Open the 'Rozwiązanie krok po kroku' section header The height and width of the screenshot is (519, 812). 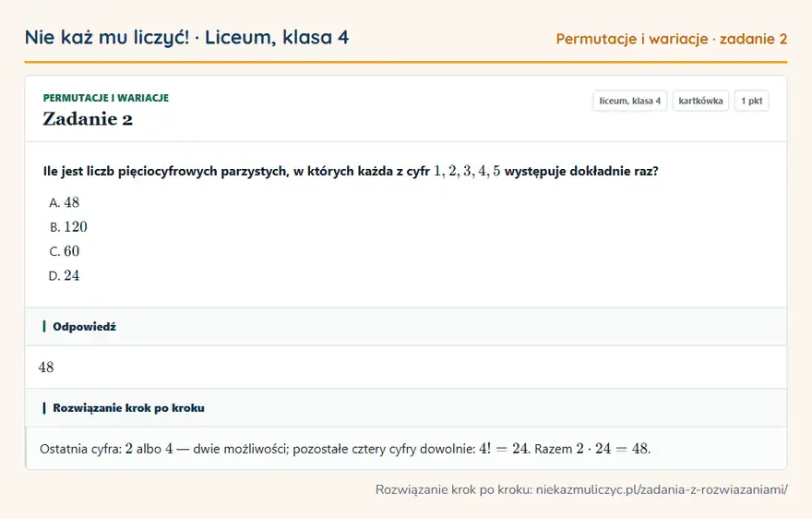406,408
